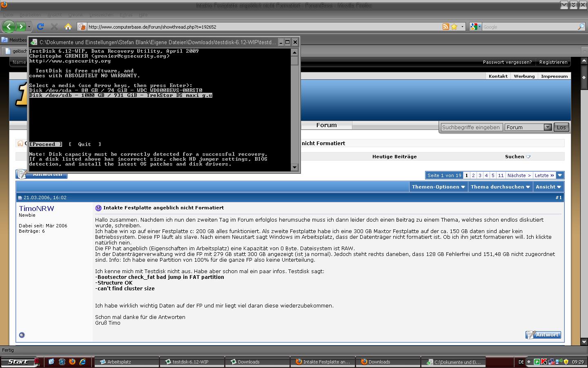The image size is (588, 368).
Task: Open the Bearbeiten menu
Action: point(30,15)
